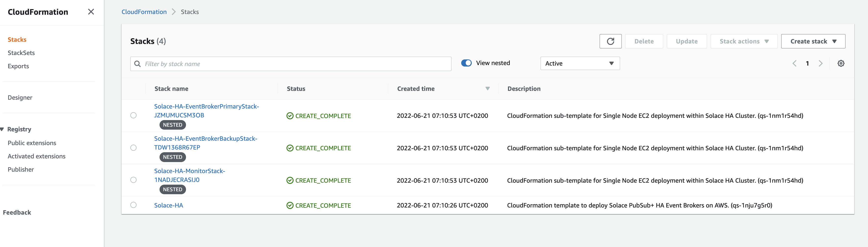Open Solace-HA-EventBrokerPrimaryStack-JZMUMUCSM3OB stack
This screenshot has height=247, width=868.
(207, 111)
